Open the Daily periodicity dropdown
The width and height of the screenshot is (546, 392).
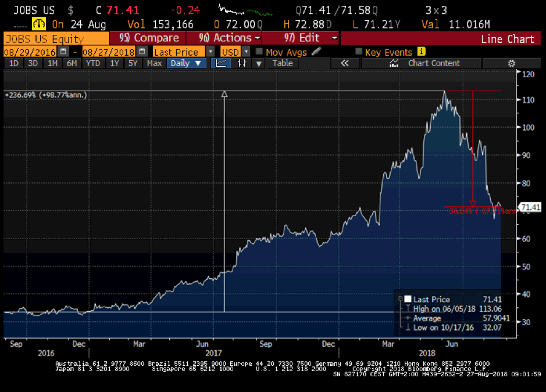pyautogui.click(x=186, y=63)
